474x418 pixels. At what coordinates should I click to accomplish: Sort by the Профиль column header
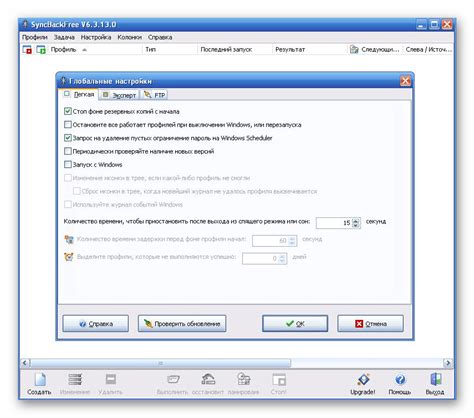click(x=63, y=49)
